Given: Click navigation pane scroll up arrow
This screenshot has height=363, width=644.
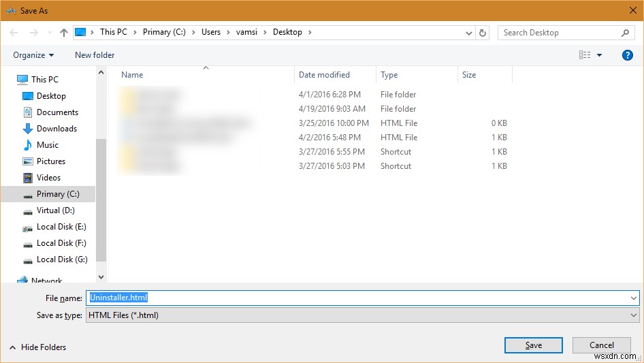Looking at the screenshot, I should 101,72.
